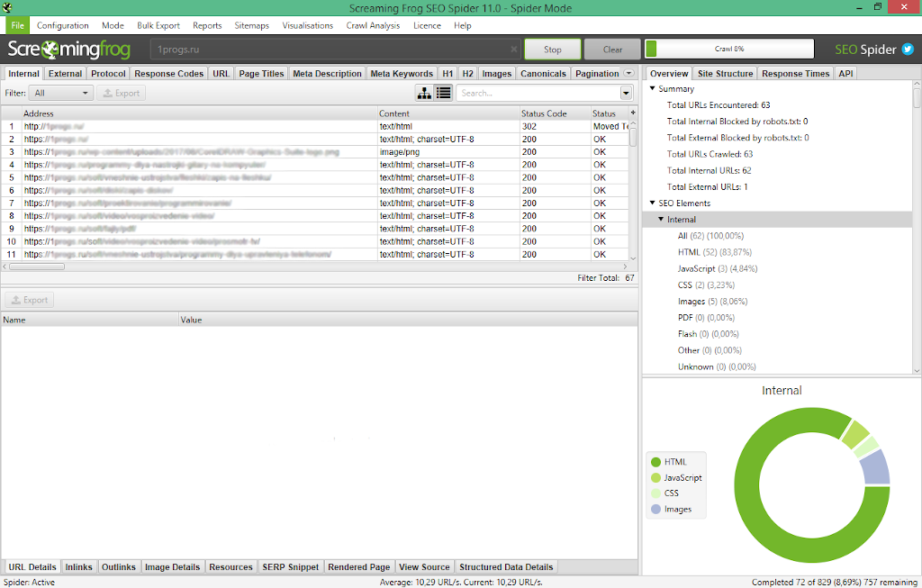Select the Canonicals tab
This screenshot has width=922, height=588.
click(543, 74)
